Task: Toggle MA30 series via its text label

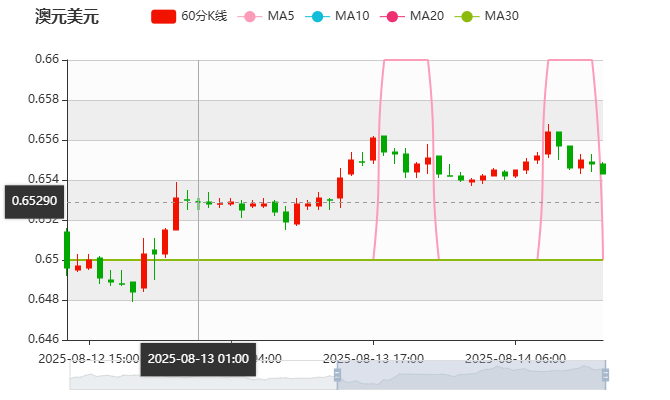Action: click(x=501, y=17)
